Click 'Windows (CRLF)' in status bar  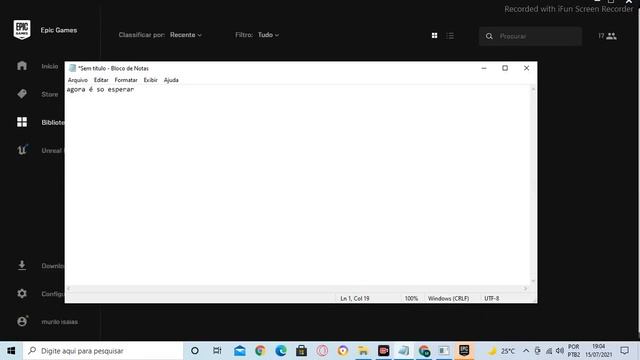coord(448,299)
